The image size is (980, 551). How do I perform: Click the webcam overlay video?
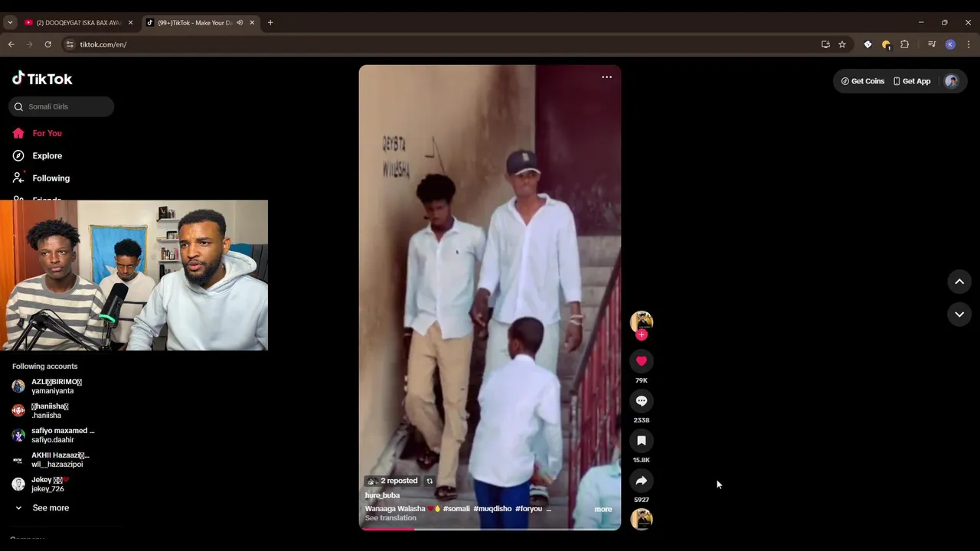click(x=134, y=275)
